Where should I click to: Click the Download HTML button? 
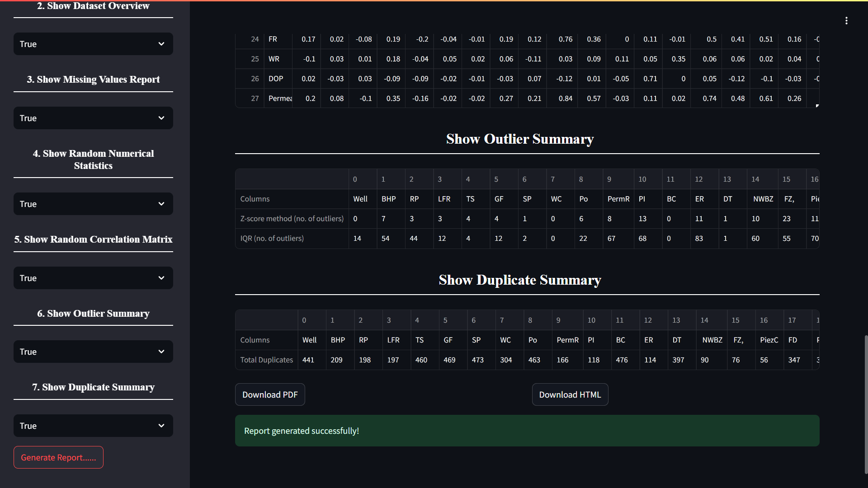coord(570,394)
